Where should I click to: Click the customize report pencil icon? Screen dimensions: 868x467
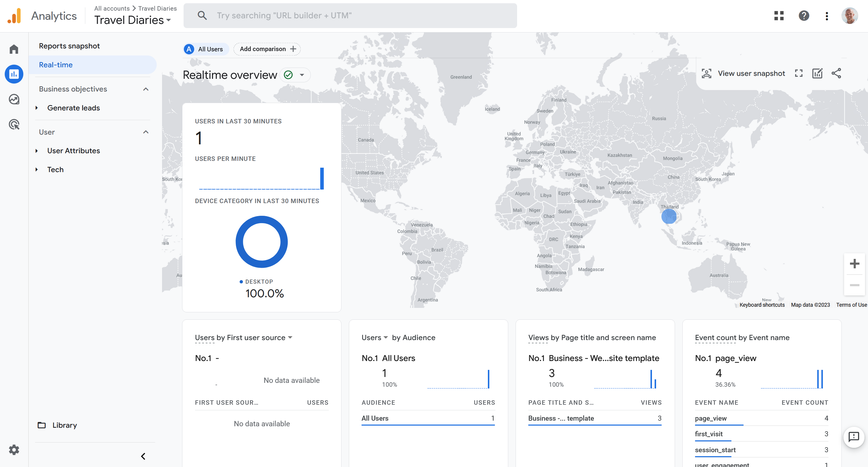(817, 74)
